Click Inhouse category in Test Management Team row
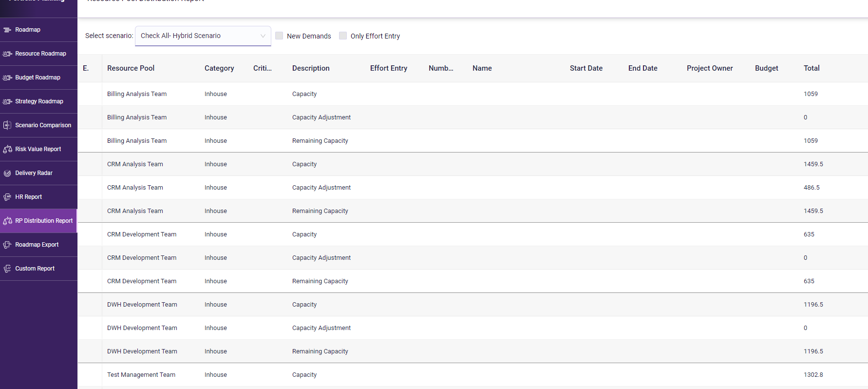The height and width of the screenshot is (389, 868). [x=216, y=375]
